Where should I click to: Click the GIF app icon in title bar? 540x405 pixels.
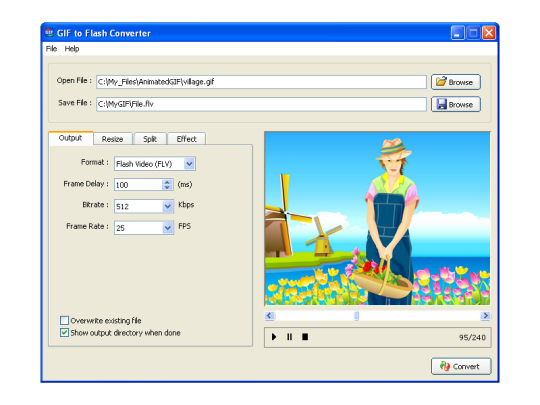49,33
